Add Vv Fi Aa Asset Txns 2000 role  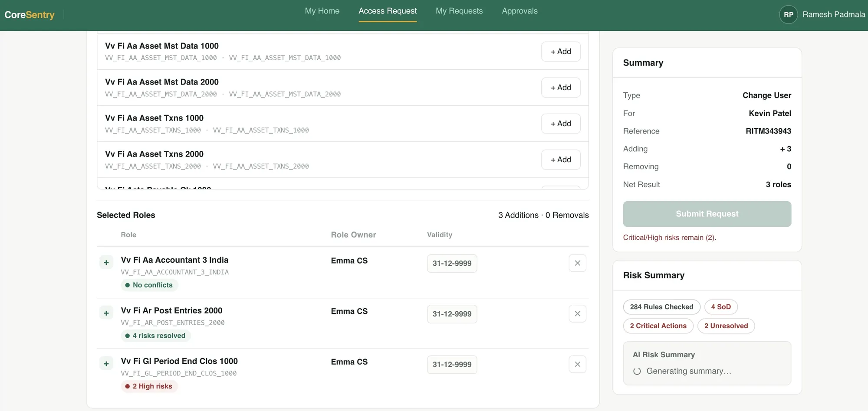pos(561,160)
